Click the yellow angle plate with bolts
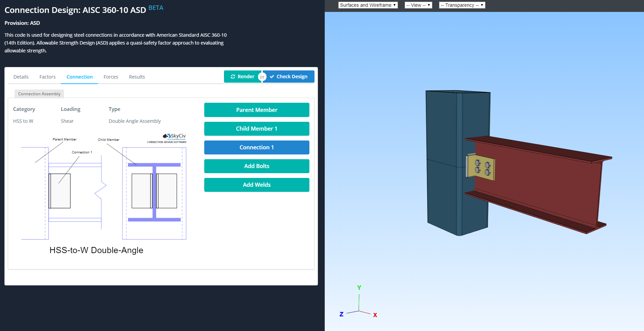 [x=481, y=166]
